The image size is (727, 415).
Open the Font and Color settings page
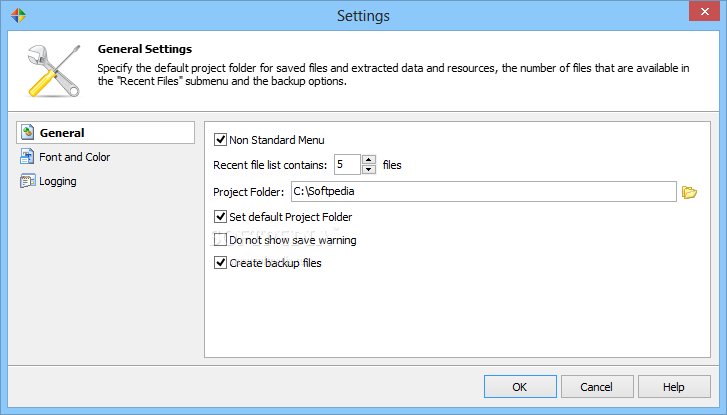click(x=75, y=157)
